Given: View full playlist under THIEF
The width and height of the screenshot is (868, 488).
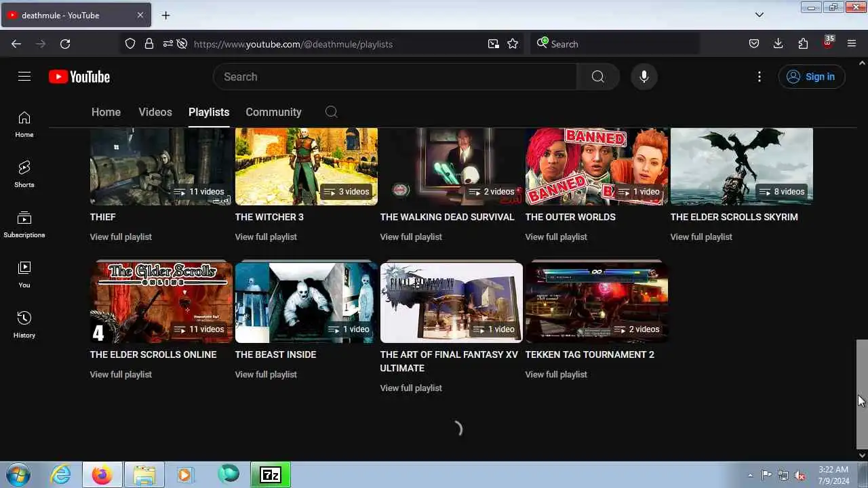Looking at the screenshot, I should point(121,237).
